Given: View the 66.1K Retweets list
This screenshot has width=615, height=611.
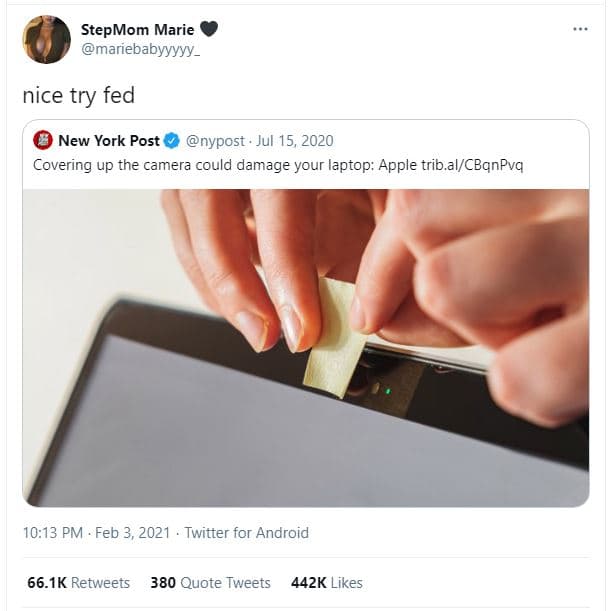Looking at the screenshot, I should click(76, 582).
